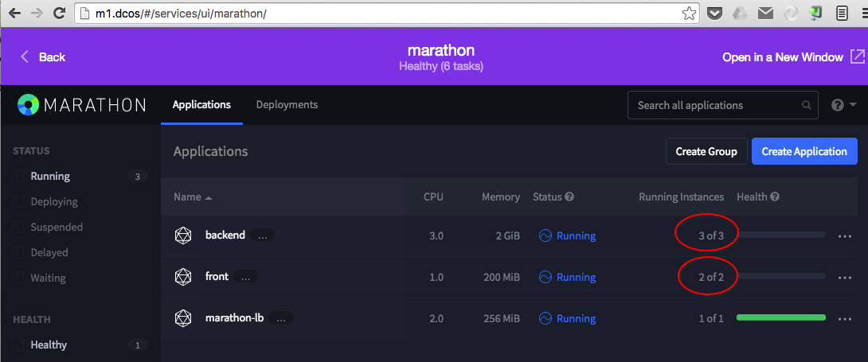
Task: Click the search magnifier icon
Action: click(807, 105)
